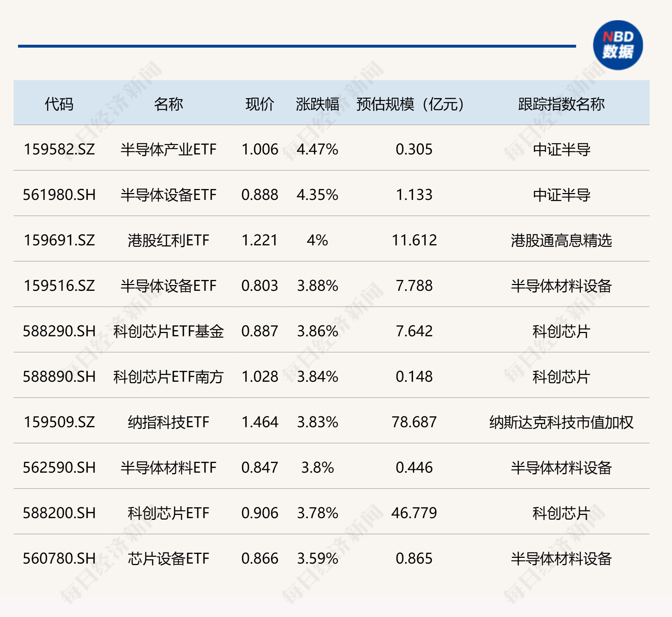Image resolution: width=672 pixels, height=617 pixels.
Task: Click the 涨跌幅 column header
Action: [317, 104]
